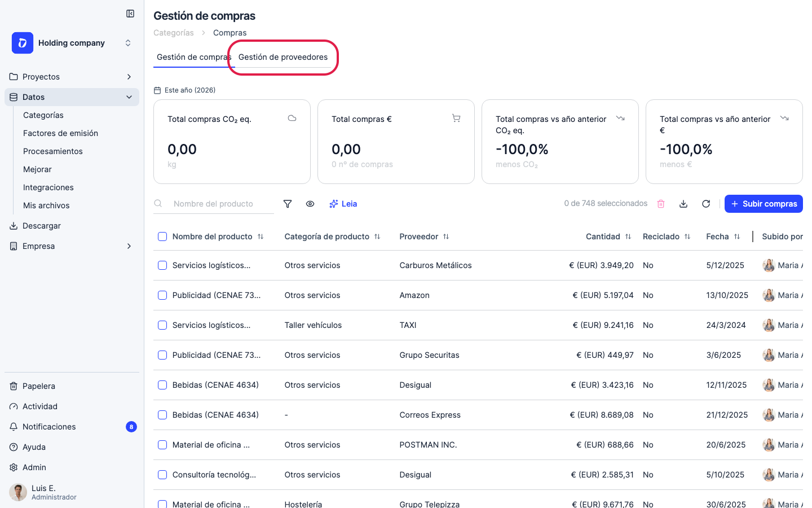The width and height of the screenshot is (812, 508).
Task: Click the download icon in table toolbar
Action: point(683,204)
